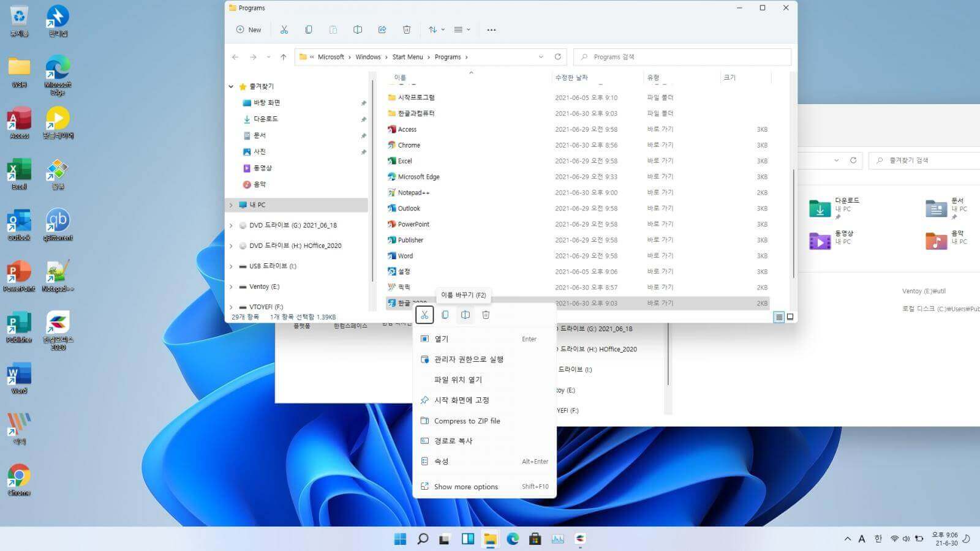Select 시작 화면에 고정 in the context menu

pos(484,400)
